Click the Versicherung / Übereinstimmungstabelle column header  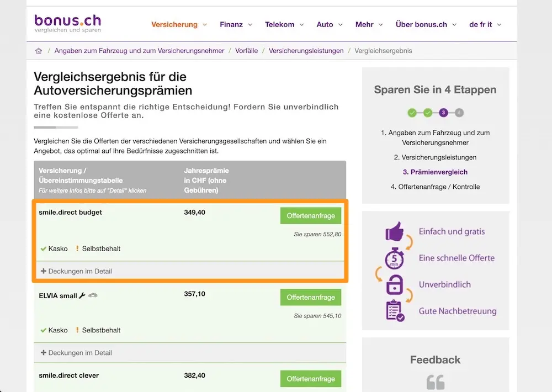point(93,181)
